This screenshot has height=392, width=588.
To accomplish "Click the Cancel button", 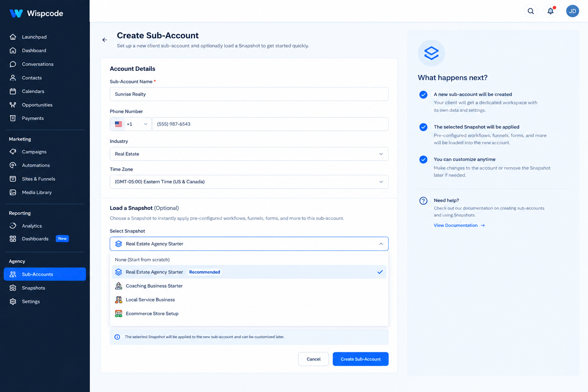I will point(314,359).
